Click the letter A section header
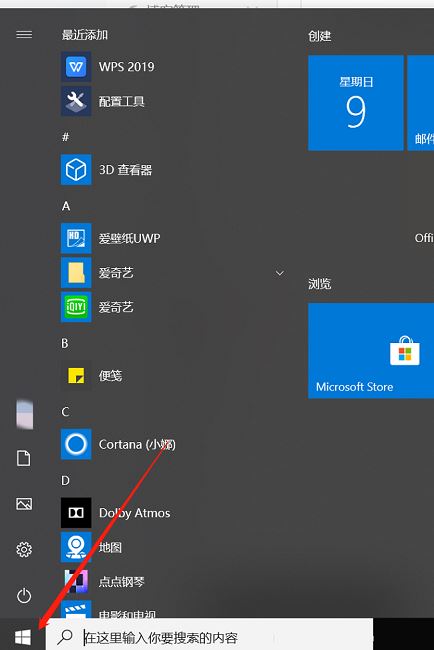This screenshot has height=650, width=434. pos(66,206)
